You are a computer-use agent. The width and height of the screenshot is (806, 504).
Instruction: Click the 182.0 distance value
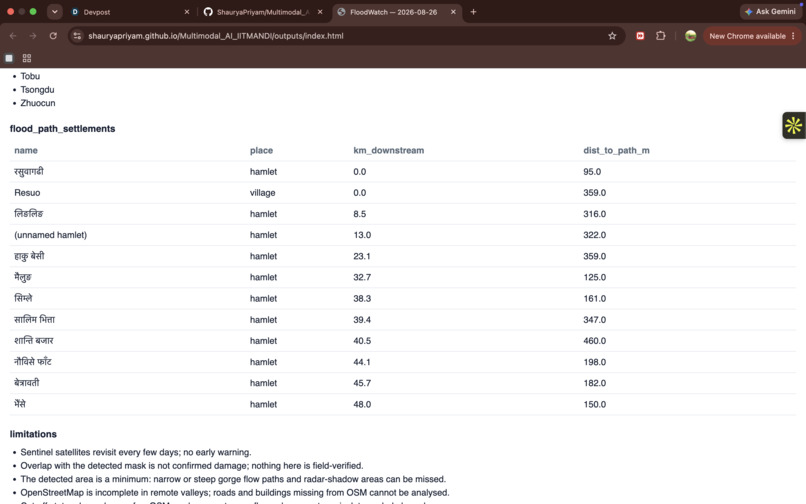594,383
